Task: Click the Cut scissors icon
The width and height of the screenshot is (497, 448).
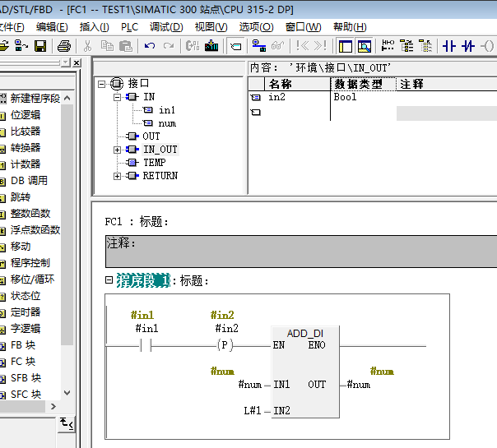Action: 87,46
